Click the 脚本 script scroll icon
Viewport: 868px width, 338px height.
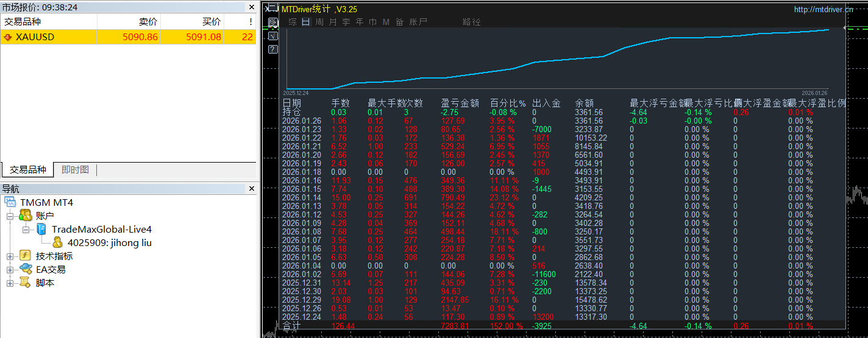point(25,283)
